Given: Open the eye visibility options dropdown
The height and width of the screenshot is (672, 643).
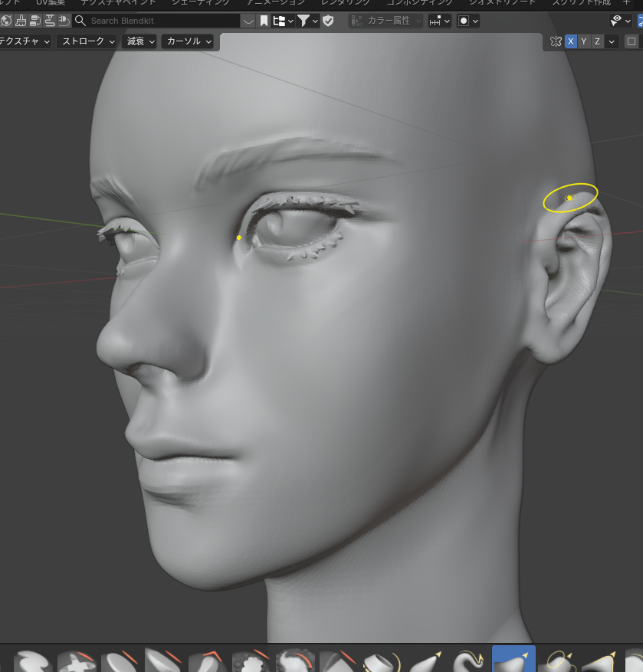Looking at the screenshot, I should [621, 21].
